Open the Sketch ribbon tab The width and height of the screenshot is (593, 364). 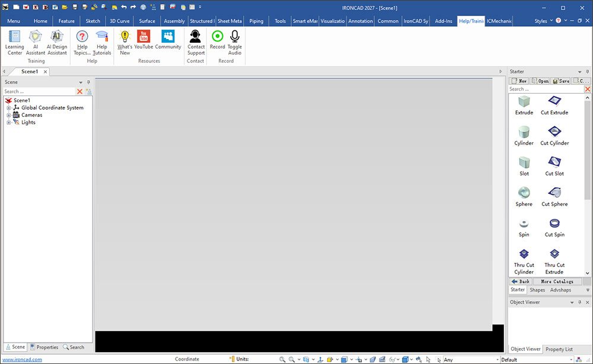click(x=93, y=21)
